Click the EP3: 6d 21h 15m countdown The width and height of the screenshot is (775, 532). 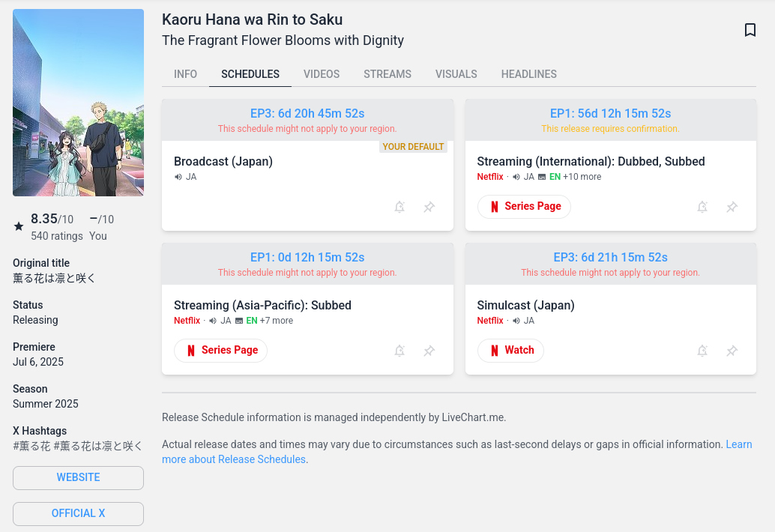tap(610, 257)
